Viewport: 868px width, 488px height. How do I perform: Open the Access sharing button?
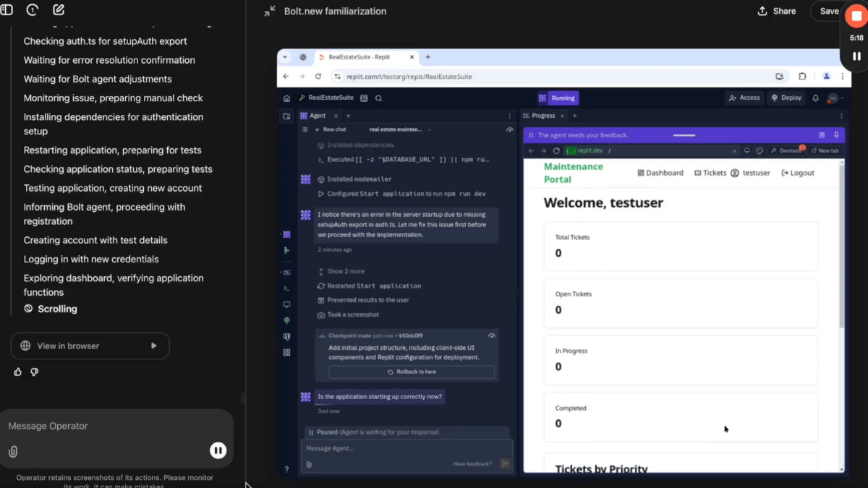744,98
